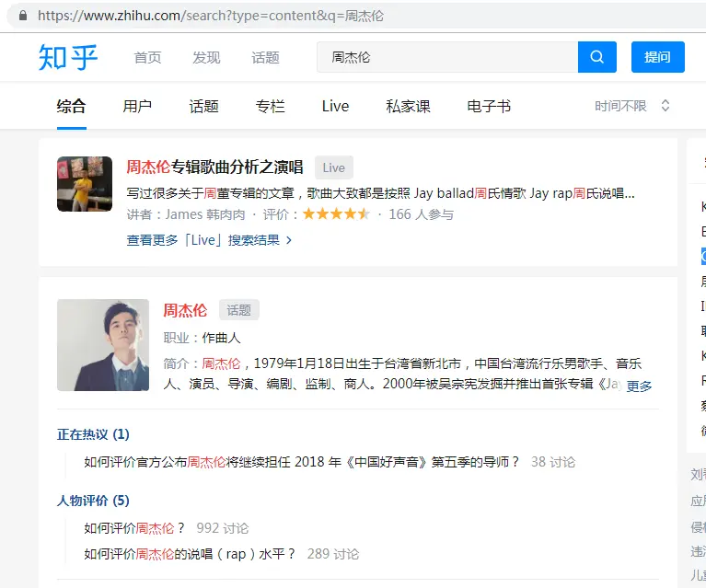This screenshot has height=588, width=706.
Task: Open the 正在热议 (1) section
Action: click(93, 434)
